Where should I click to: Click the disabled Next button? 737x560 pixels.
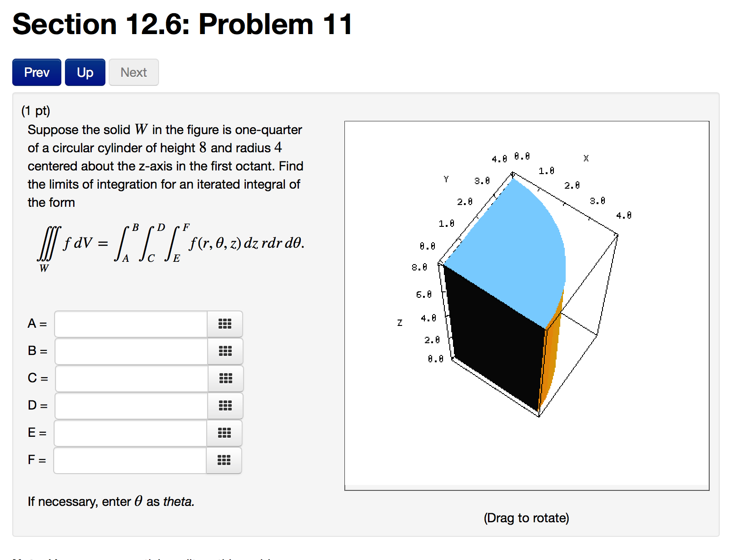133,72
